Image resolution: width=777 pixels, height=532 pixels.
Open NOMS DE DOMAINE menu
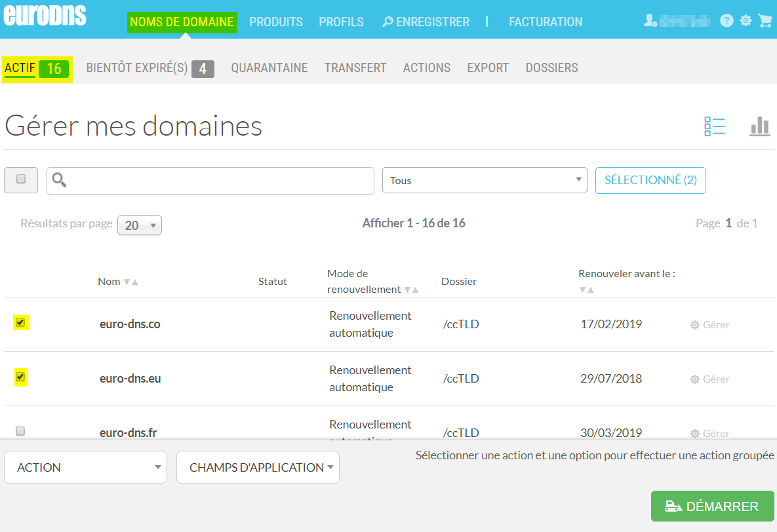182,22
